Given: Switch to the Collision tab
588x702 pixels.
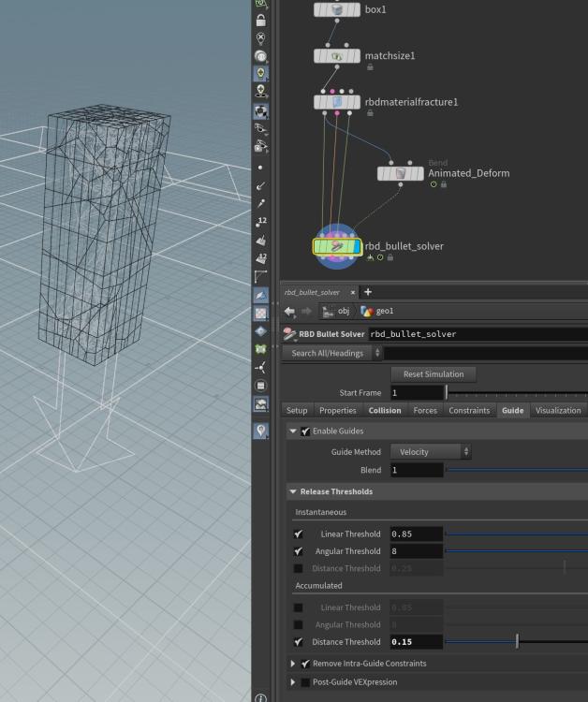Looking at the screenshot, I should point(385,410).
